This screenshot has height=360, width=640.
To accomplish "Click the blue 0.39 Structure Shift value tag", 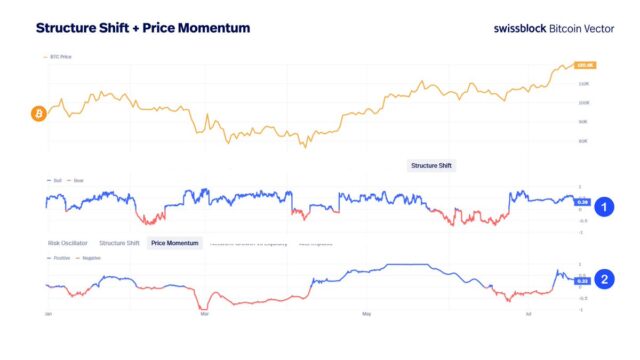I will (x=582, y=202).
